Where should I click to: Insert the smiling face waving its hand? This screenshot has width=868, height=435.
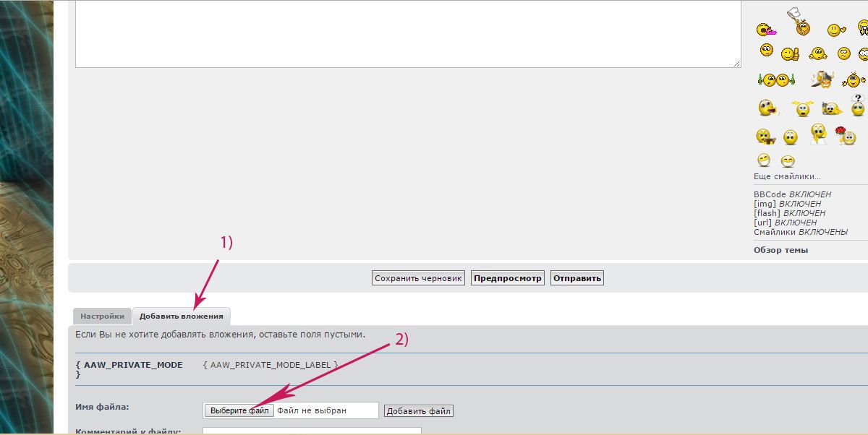coord(835,30)
